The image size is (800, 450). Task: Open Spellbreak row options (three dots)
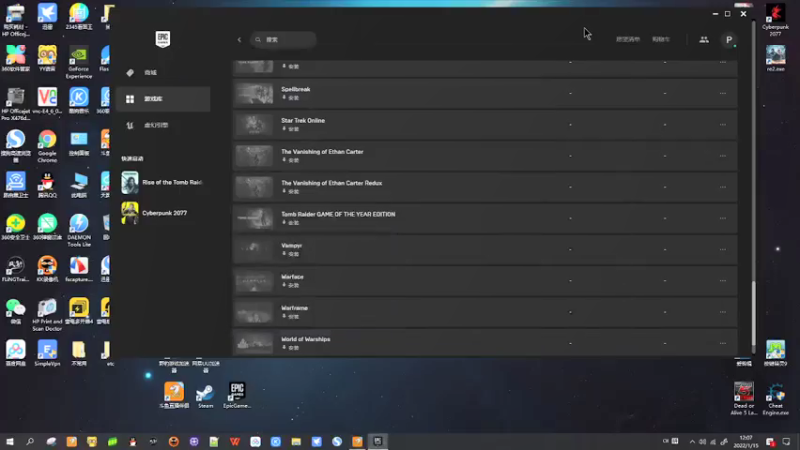coord(722,93)
